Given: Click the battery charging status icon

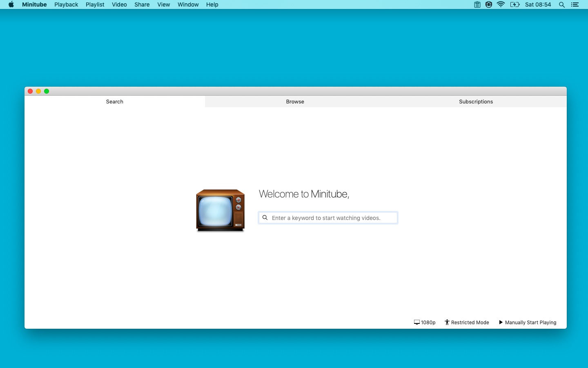Looking at the screenshot, I should pyautogui.click(x=515, y=4).
